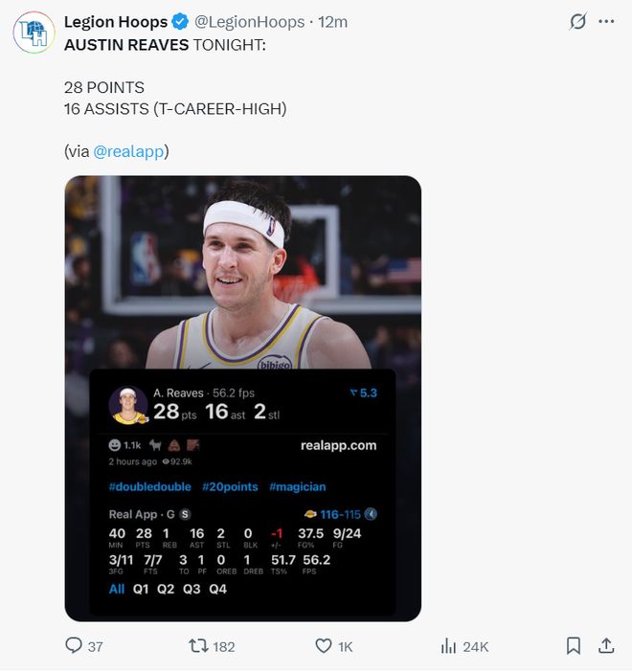
Task: Click the @LegionHoops handle
Action: (249, 22)
